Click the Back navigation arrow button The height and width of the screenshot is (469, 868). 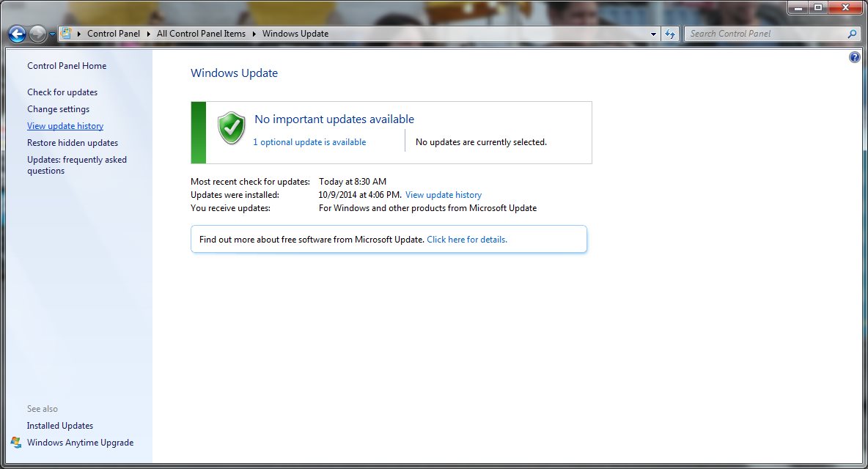[x=17, y=34]
